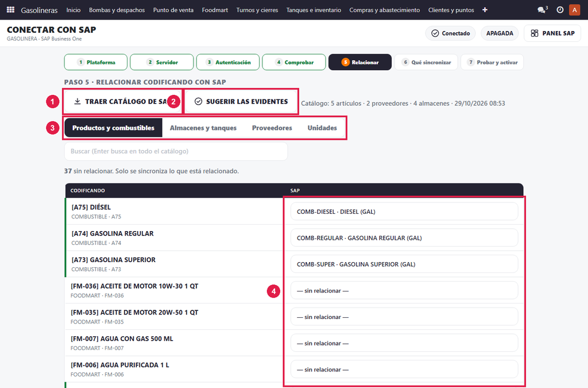
Task: Open Turnos y cierres menu
Action: point(257,10)
